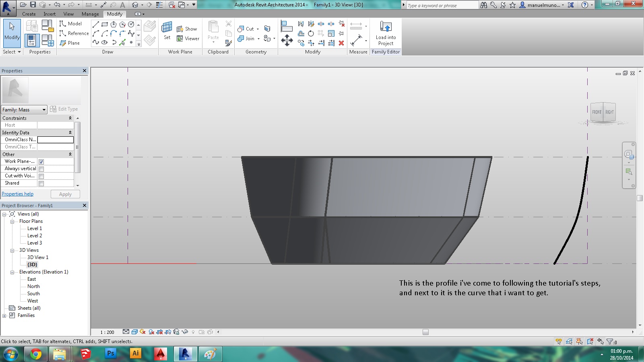
Task: Click the red Delete icon
Action: (x=341, y=43)
